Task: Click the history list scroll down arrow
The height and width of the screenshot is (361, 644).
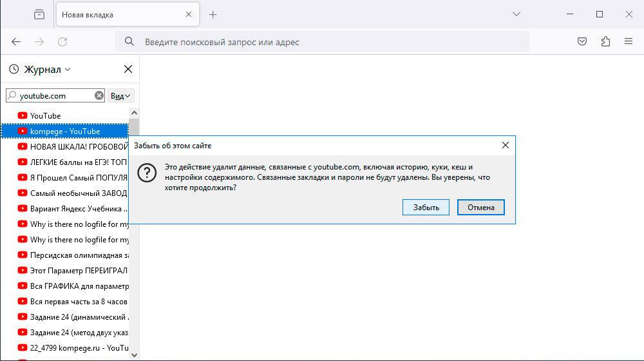Action: tap(134, 355)
